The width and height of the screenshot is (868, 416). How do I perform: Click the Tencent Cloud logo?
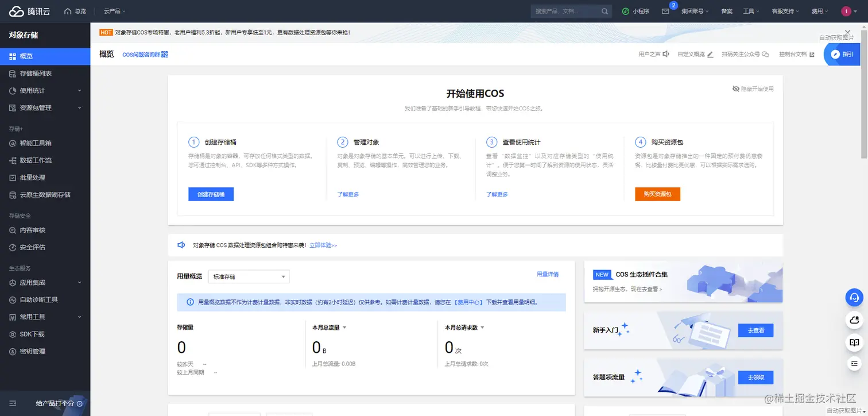(x=30, y=11)
